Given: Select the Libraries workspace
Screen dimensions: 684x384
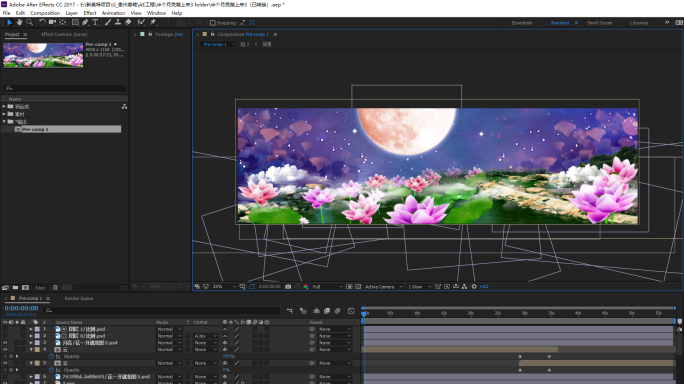Looking at the screenshot, I should pyautogui.click(x=639, y=23).
